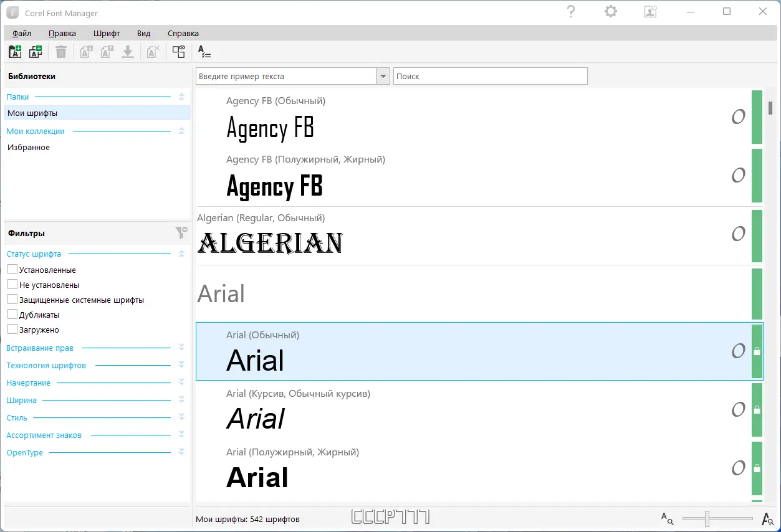Click the OpenType icon on Agency FB (Полужирный, Жирный)
781x532 pixels.
coord(739,175)
